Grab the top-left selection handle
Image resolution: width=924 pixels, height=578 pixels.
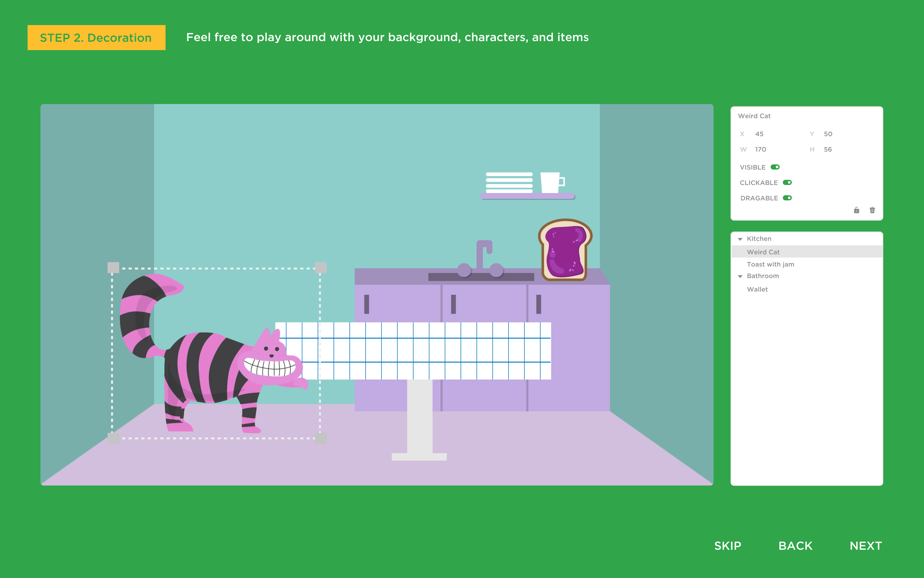(x=113, y=268)
